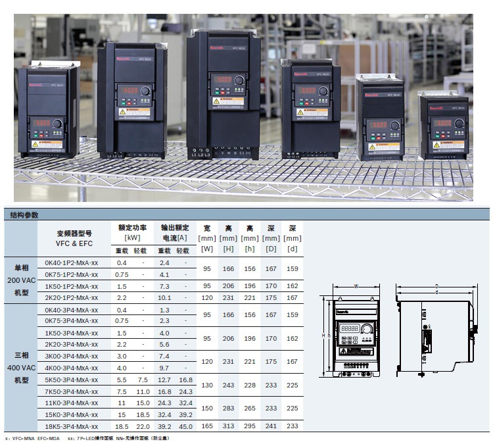
Task: Click the 宽 [mm] [W] column header
Action: pos(206,238)
